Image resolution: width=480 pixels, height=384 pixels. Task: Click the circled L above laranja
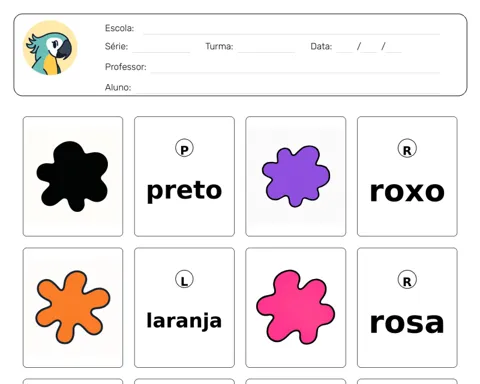(184, 279)
